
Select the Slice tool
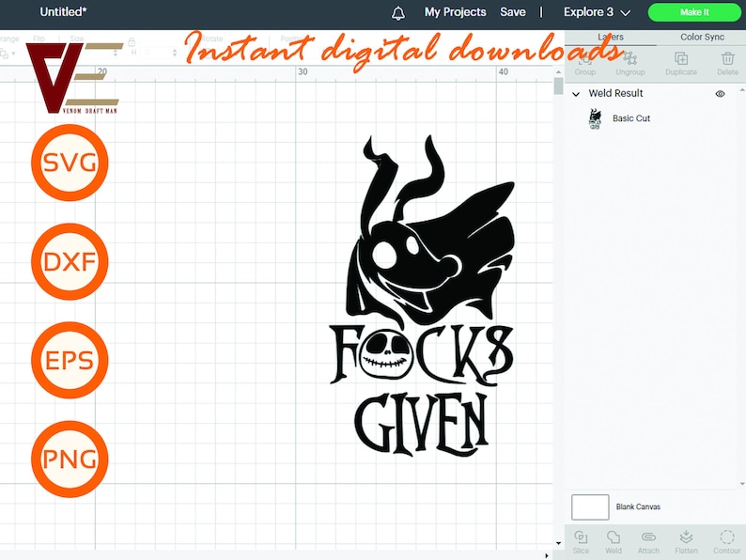581,540
